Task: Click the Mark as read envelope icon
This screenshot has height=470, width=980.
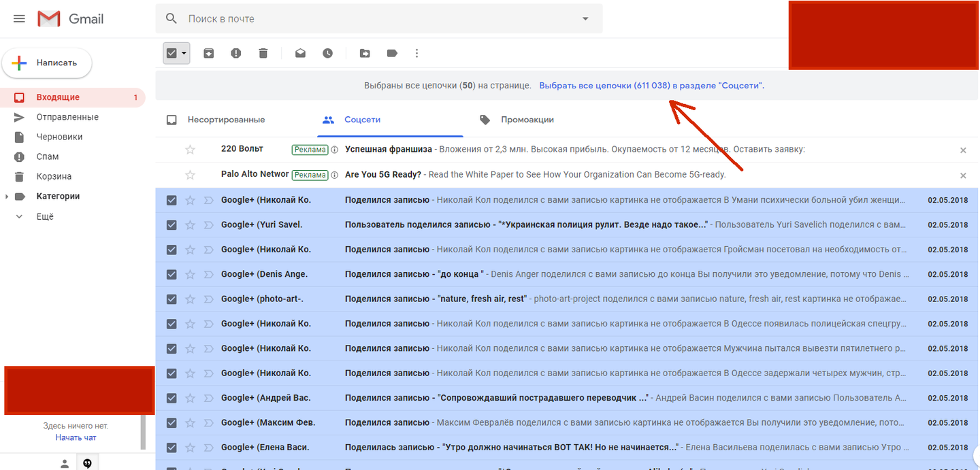Action: coord(300,53)
